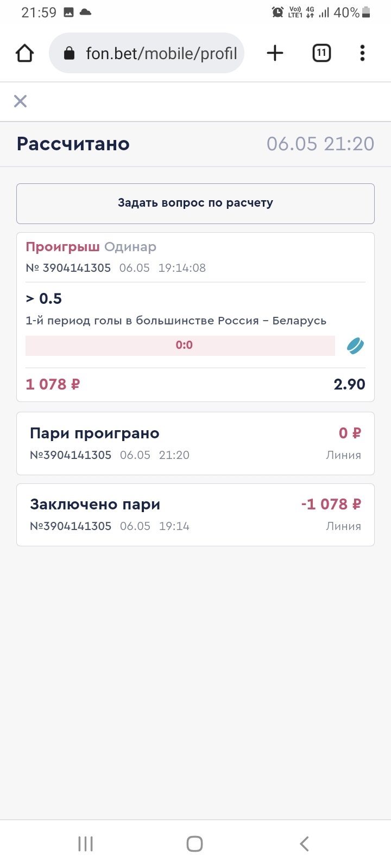This screenshot has height=868, width=391.
Task: Open the tab switcher showing 11 tabs
Action: [321, 53]
